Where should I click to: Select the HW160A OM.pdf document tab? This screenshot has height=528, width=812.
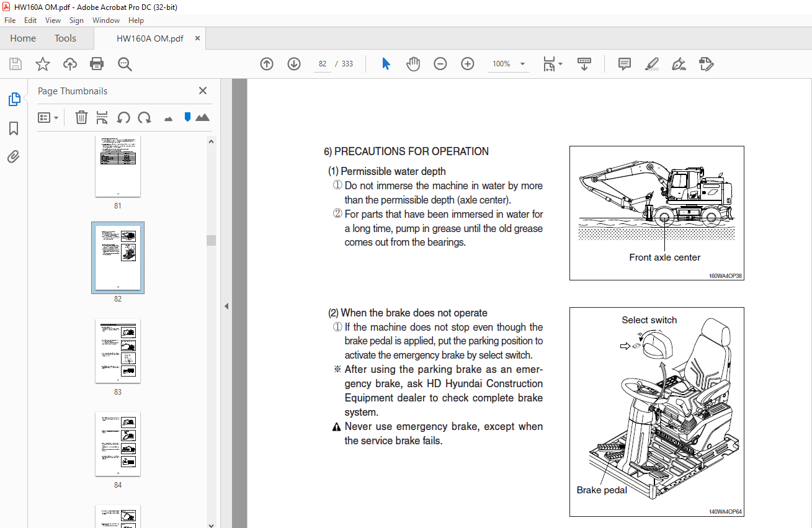point(149,38)
